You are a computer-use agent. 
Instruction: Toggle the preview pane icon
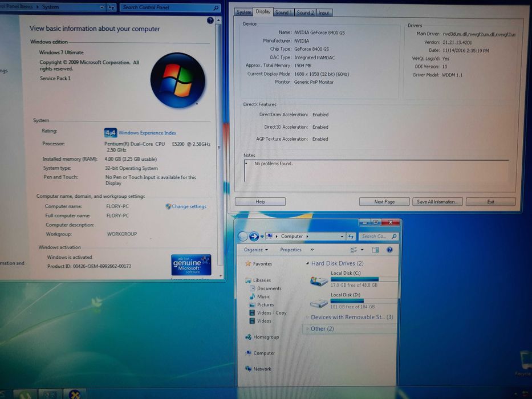point(375,250)
